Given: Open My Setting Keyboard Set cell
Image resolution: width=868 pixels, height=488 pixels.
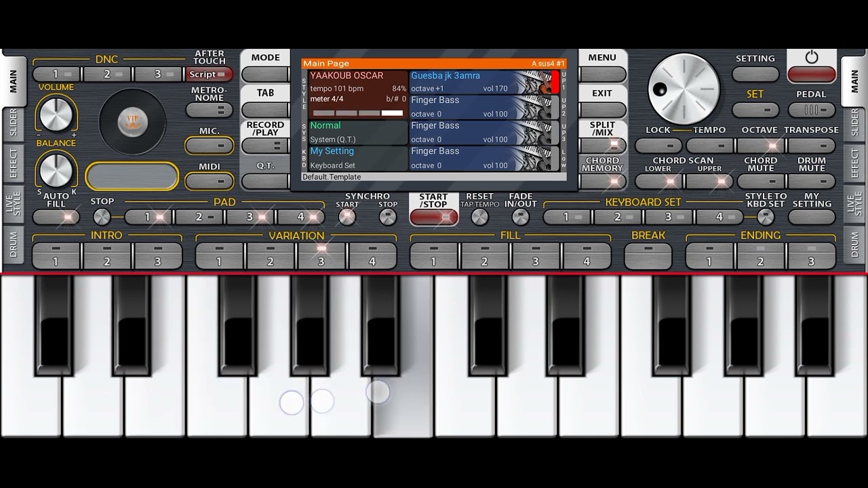Looking at the screenshot, I should point(358,158).
